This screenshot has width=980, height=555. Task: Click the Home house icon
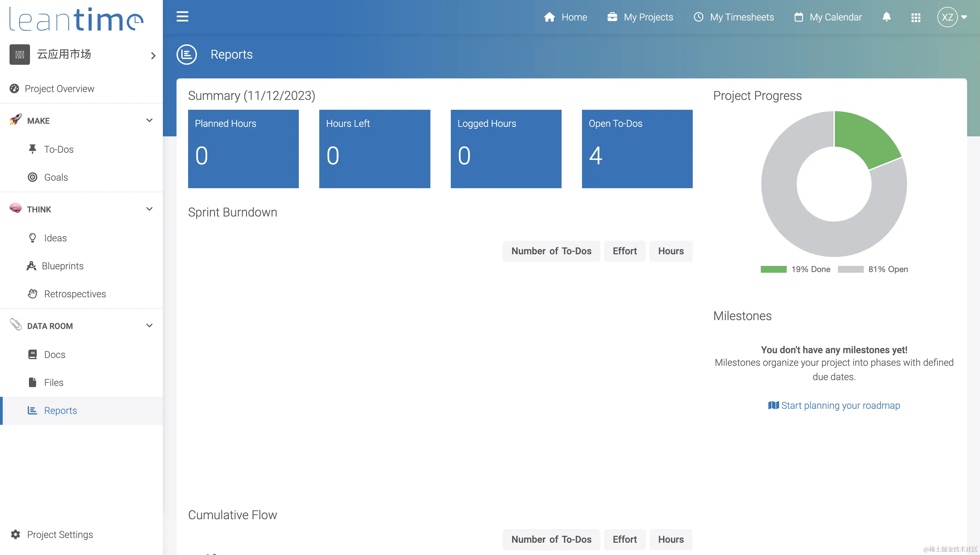tap(549, 17)
